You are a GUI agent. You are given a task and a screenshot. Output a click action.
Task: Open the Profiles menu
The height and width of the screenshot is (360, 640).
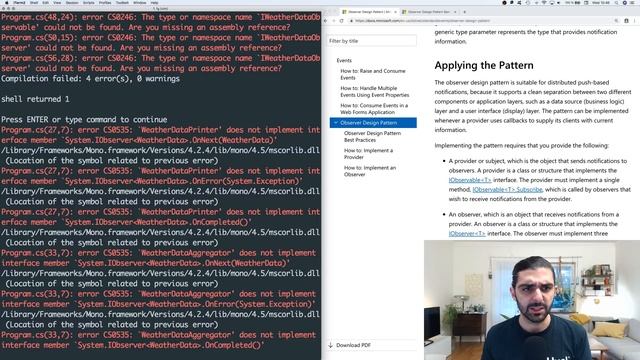click(105, 2)
